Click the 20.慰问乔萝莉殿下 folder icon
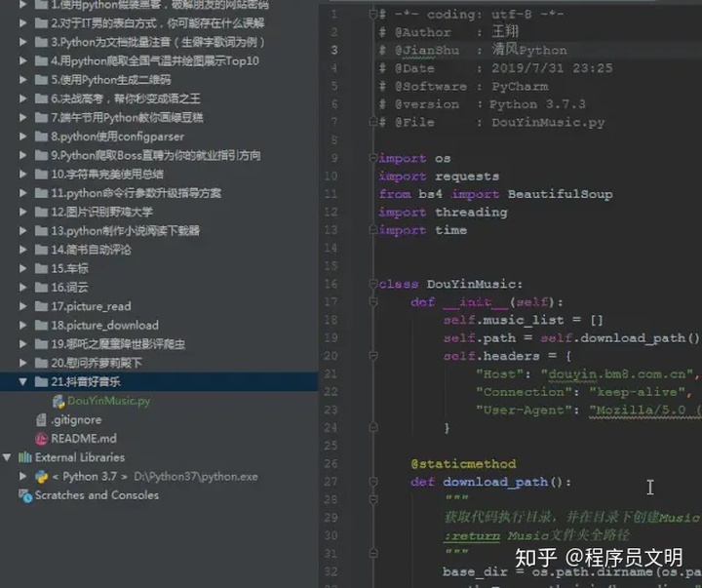This screenshot has height=588, width=702. point(41,363)
